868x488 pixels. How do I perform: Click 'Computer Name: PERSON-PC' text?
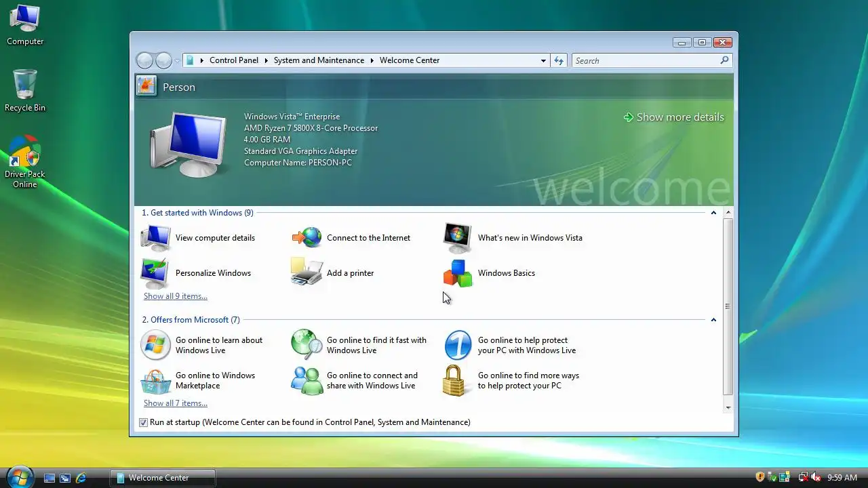pyautogui.click(x=298, y=163)
